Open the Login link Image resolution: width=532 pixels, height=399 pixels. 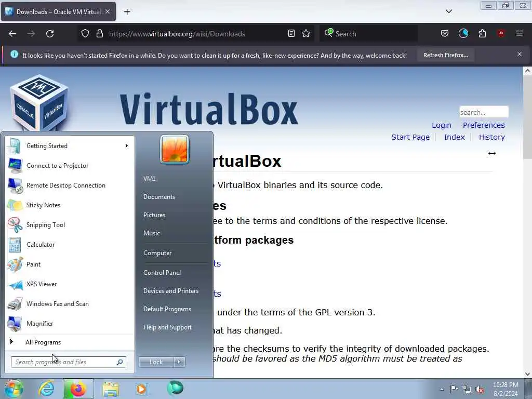click(442, 125)
